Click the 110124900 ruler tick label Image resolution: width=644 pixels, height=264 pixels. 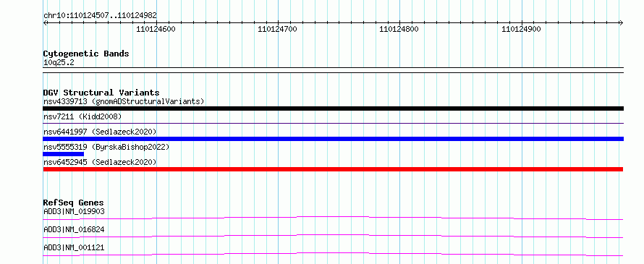pos(521,29)
